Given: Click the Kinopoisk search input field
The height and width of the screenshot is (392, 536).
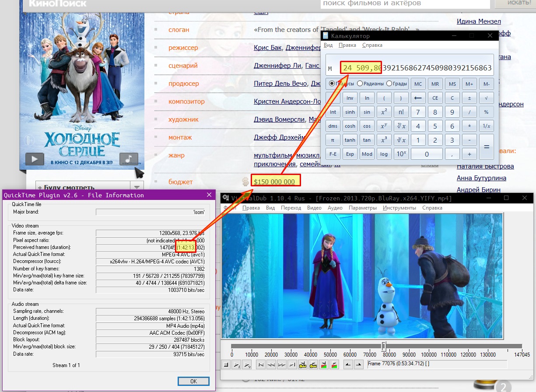Looking at the screenshot, I should pyautogui.click(x=405, y=3).
